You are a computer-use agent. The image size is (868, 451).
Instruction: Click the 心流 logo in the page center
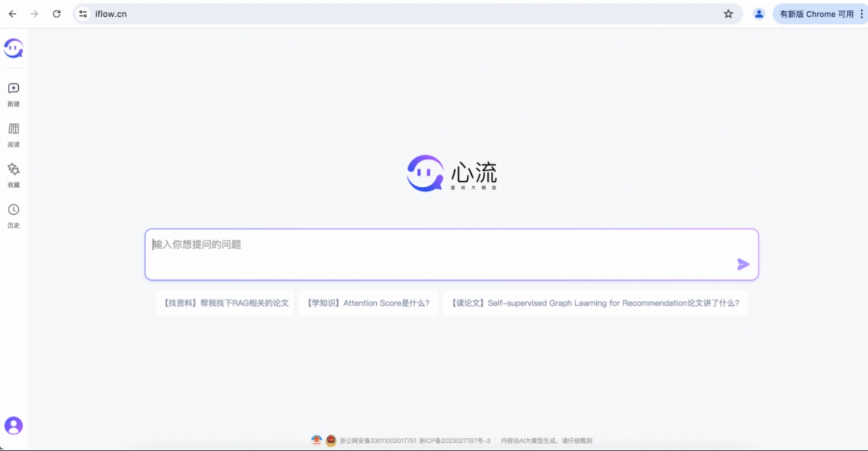click(452, 173)
